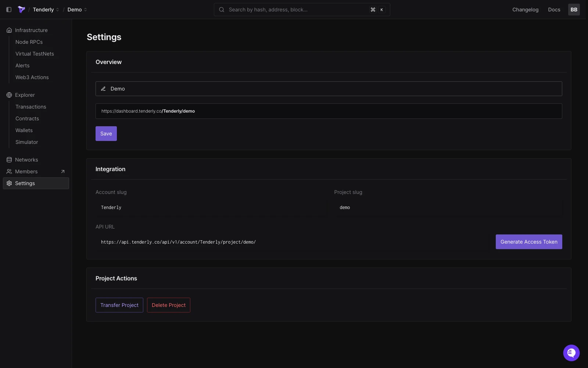Click Delete Project button
Viewport: 588px width, 368px height.
click(x=169, y=305)
